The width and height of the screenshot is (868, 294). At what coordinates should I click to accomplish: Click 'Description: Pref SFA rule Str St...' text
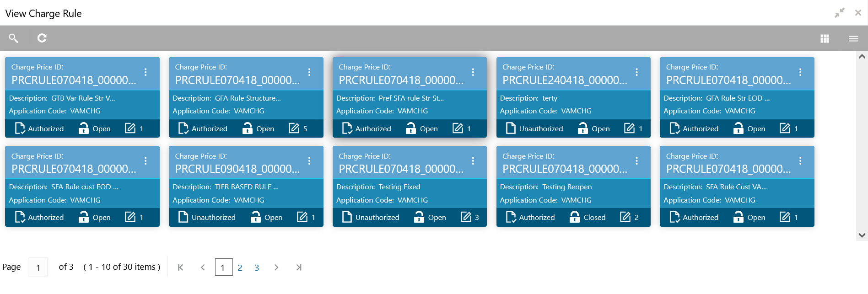tap(390, 98)
